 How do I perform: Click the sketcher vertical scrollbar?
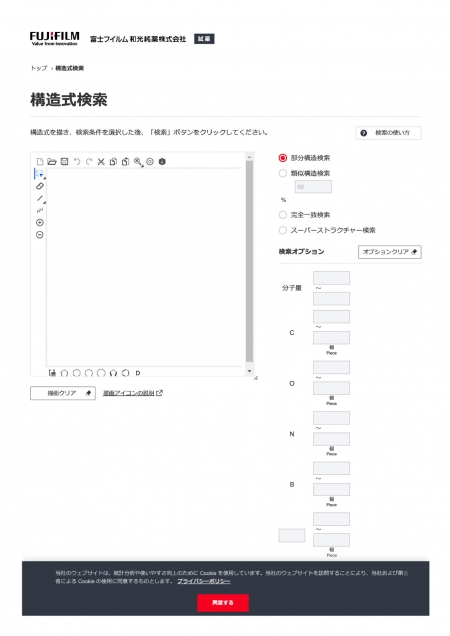click(250, 264)
